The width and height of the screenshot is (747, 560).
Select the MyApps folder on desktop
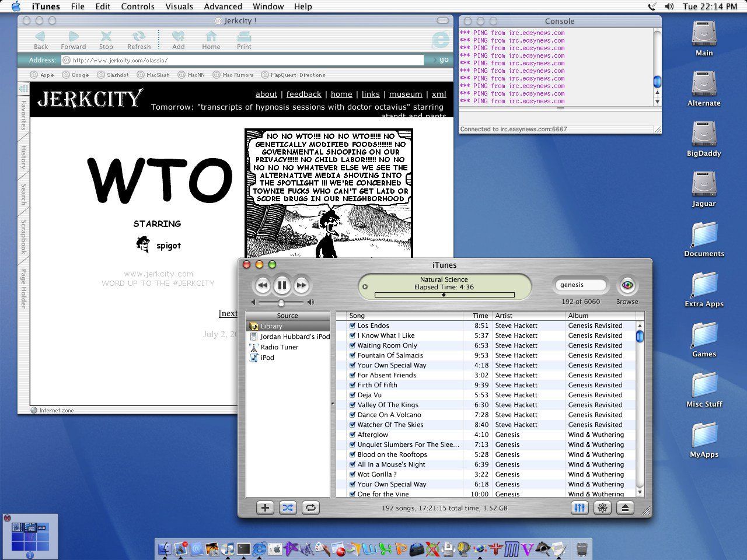(x=704, y=440)
